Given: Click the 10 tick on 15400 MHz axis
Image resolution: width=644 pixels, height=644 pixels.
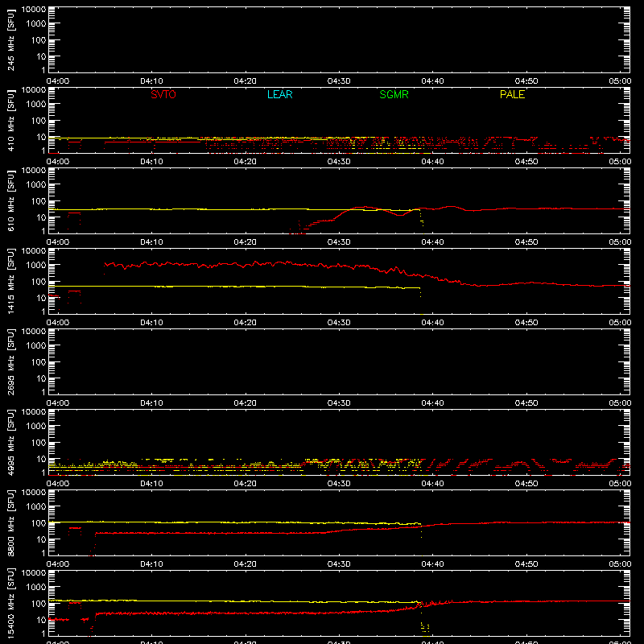Looking at the screenshot, I should [x=42, y=620].
